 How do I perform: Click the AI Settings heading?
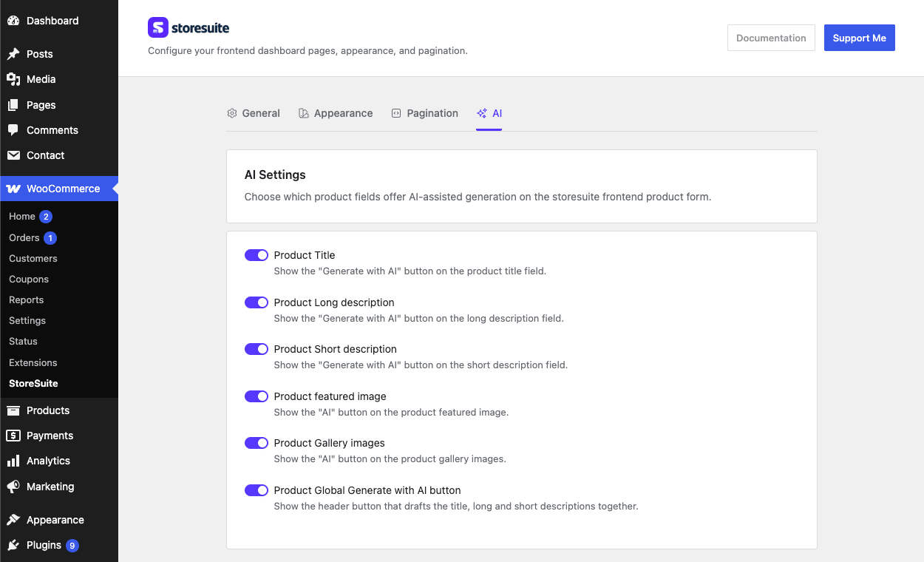[275, 175]
